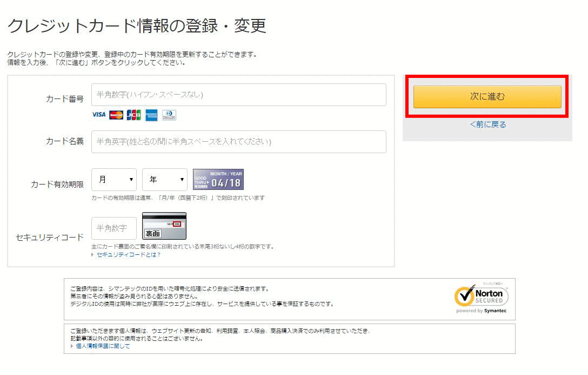
Task: Click the クレジットカード情報の登録・変更 page heading
Action: coord(137,26)
